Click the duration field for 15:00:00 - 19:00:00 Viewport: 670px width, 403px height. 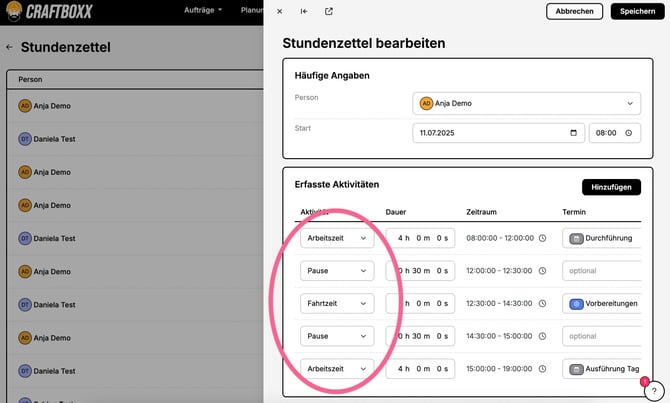tap(420, 369)
